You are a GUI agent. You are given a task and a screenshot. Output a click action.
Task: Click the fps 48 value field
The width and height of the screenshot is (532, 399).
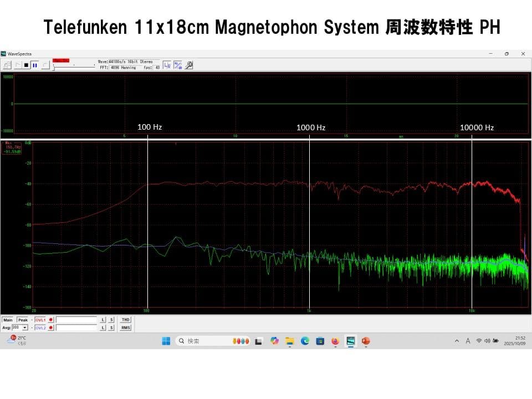click(x=157, y=68)
